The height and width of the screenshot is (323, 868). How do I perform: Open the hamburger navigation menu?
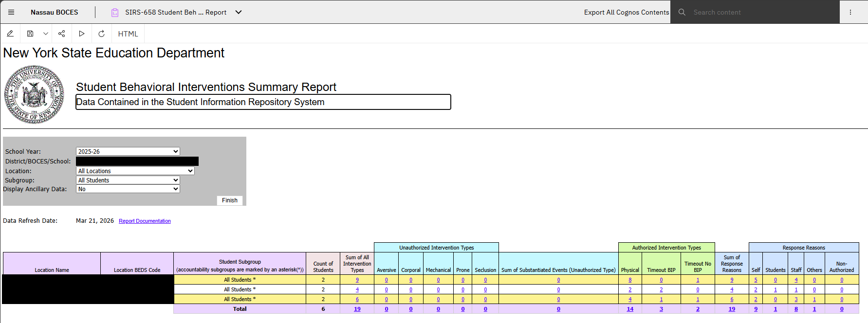(x=11, y=12)
